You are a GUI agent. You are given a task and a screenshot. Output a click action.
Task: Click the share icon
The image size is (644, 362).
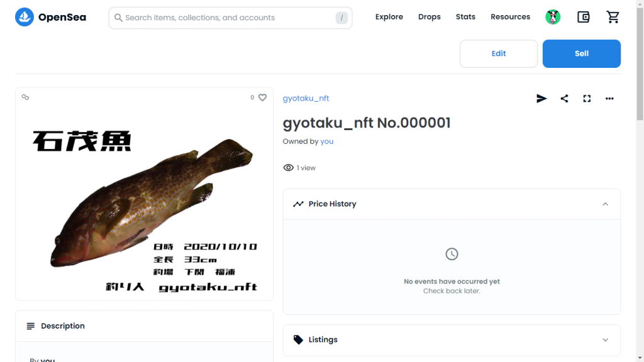point(564,99)
